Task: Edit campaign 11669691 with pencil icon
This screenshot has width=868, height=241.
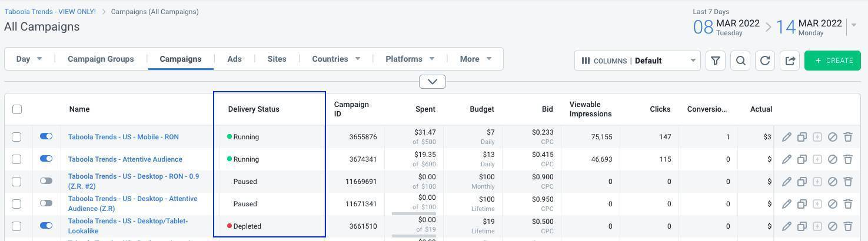Action: [x=786, y=182]
